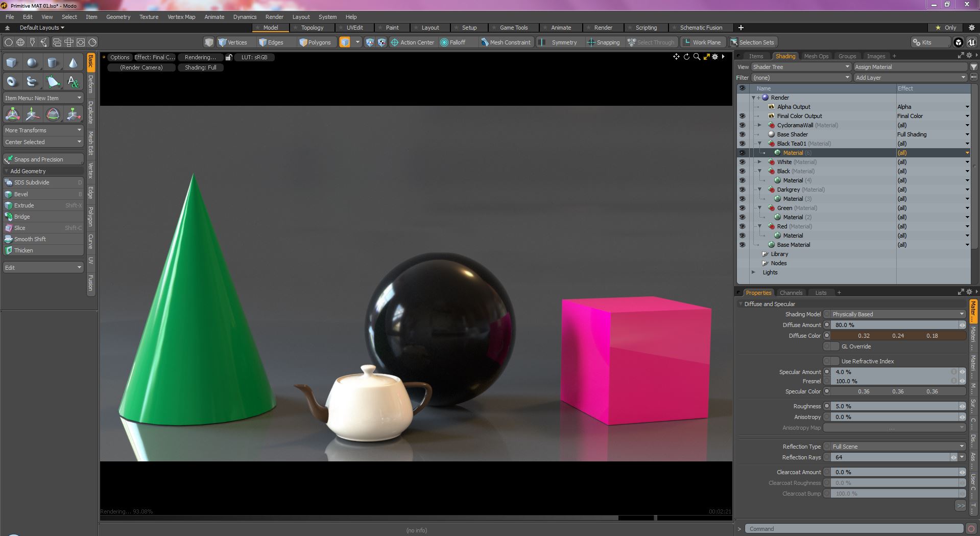The width and height of the screenshot is (980, 536).
Task: Open the View Shader Tree dropdown
Action: (801, 67)
